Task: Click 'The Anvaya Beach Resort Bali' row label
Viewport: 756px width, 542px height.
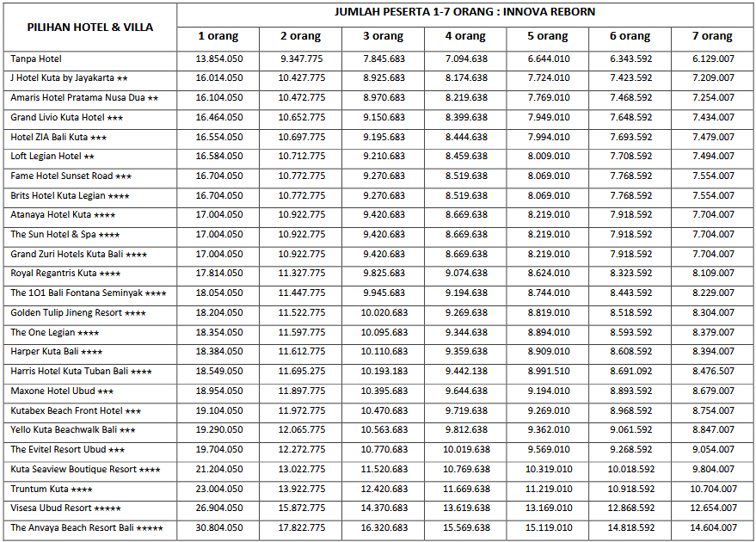Action: click(x=86, y=528)
